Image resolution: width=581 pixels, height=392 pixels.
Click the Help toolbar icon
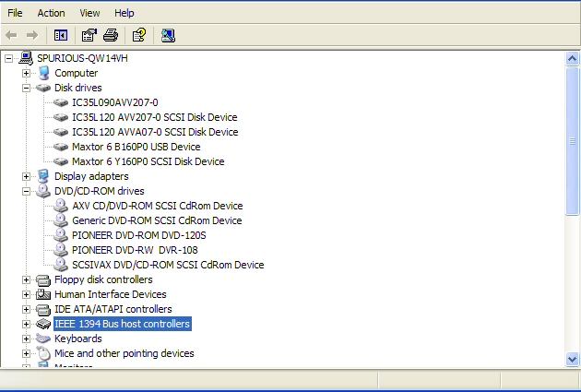coord(138,35)
